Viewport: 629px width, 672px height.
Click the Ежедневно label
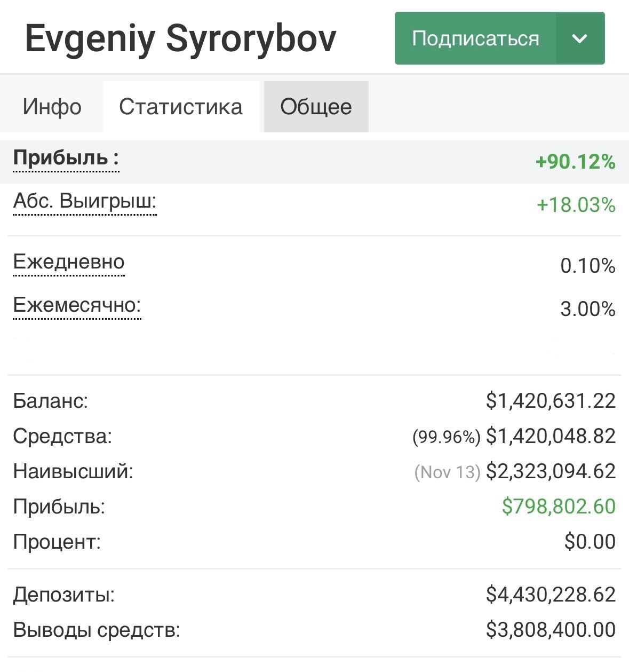tap(68, 262)
